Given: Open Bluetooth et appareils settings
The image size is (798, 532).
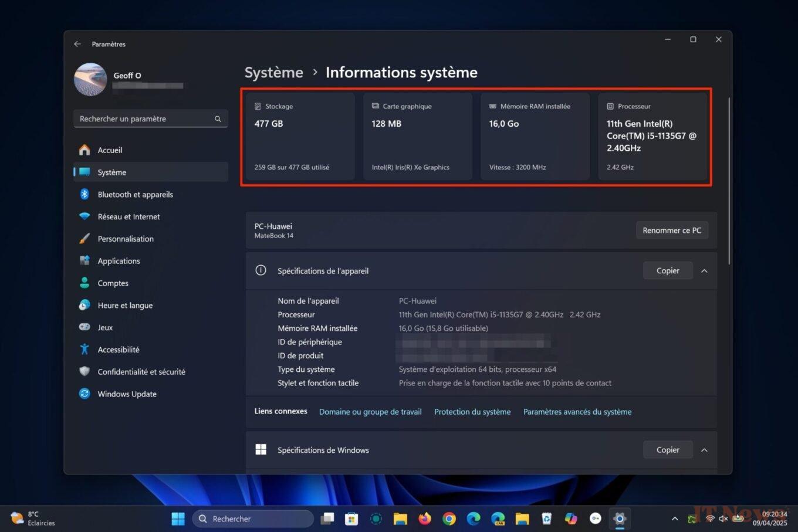Looking at the screenshot, I should pyautogui.click(x=150, y=195).
